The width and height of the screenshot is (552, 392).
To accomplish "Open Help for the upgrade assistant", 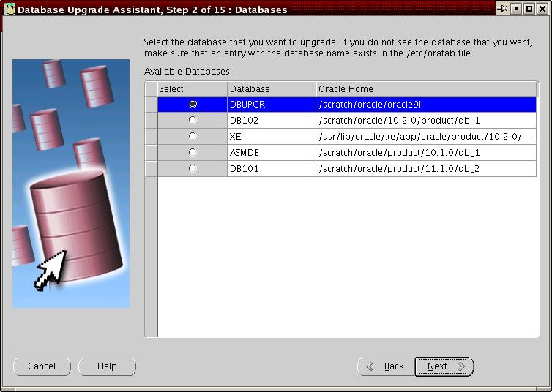I will (x=107, y=366).
